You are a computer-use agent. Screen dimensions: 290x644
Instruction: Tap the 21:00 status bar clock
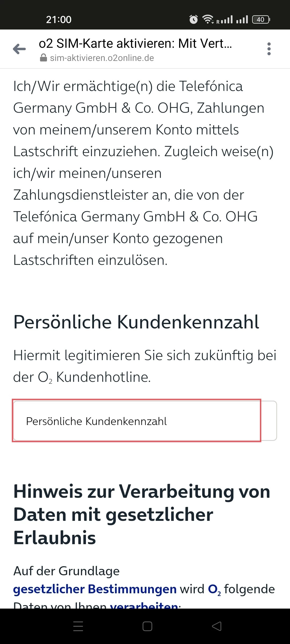(x=59, y=20)
